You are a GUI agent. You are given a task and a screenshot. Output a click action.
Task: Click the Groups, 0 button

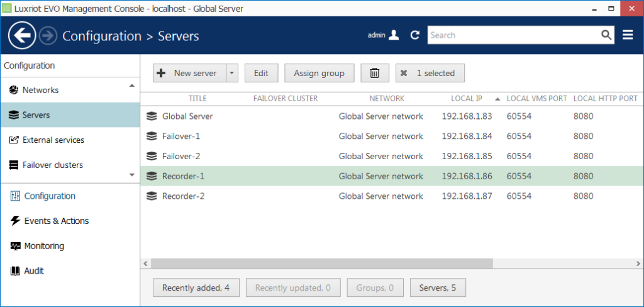click(375, 287)
